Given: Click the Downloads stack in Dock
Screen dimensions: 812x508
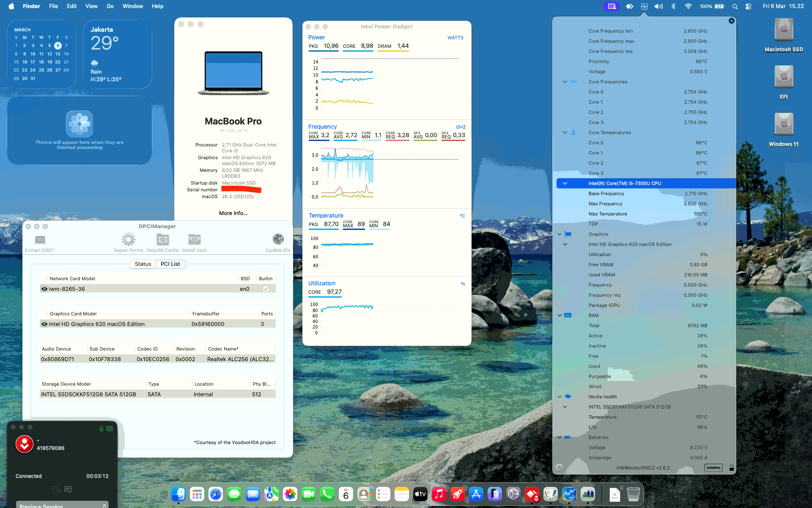Looking at the screenshot, I should tap(614, 494).
